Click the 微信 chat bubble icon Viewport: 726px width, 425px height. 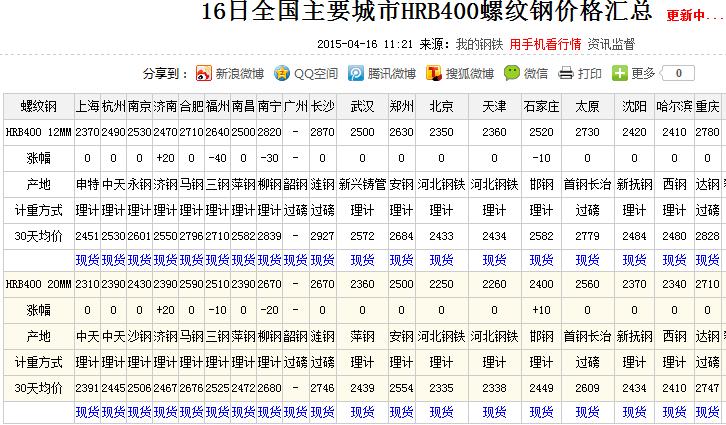[x=512, y=73]
